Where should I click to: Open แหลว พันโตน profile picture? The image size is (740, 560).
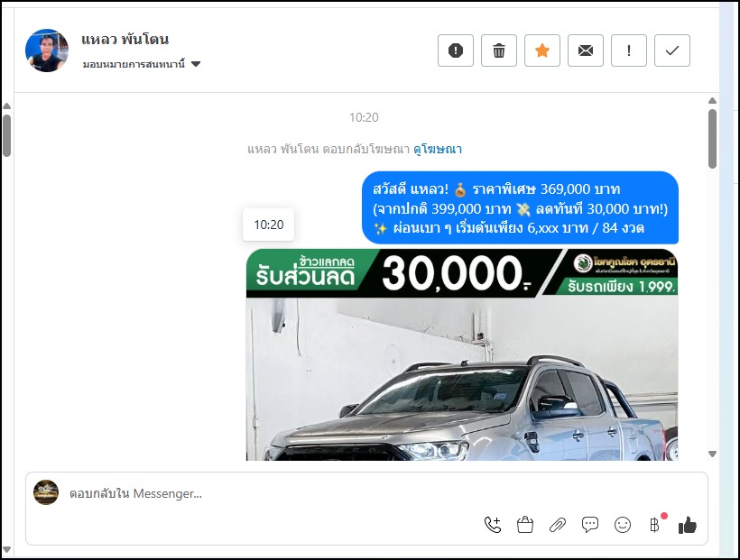coord(47,50)
